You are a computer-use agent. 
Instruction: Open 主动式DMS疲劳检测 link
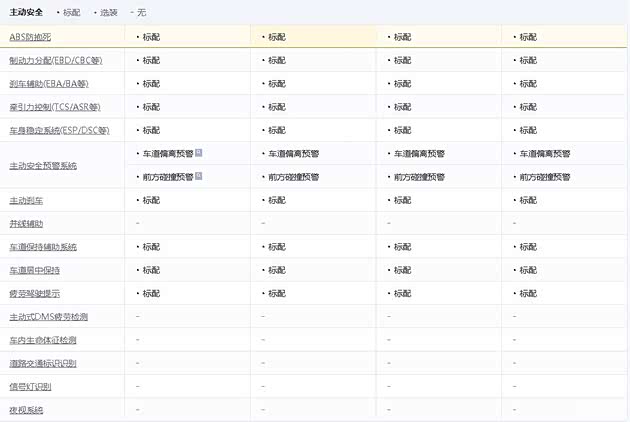click(49, 317)
